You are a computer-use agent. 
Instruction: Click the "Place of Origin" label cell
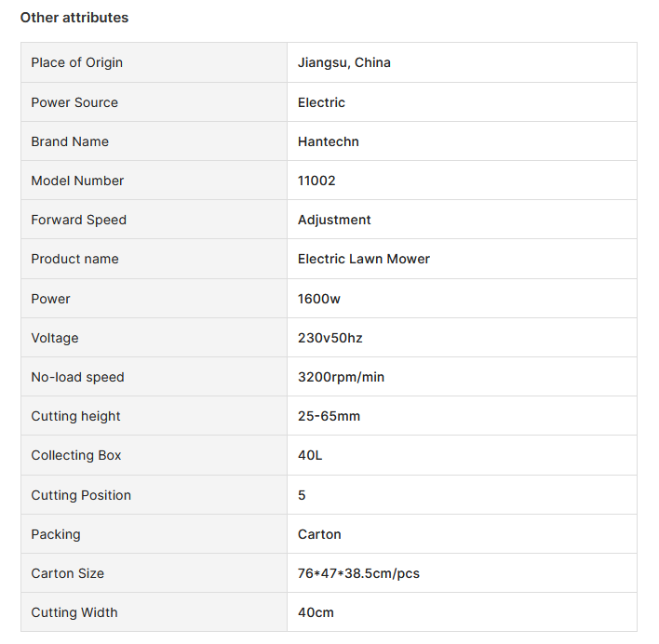[x=77, y=62]
